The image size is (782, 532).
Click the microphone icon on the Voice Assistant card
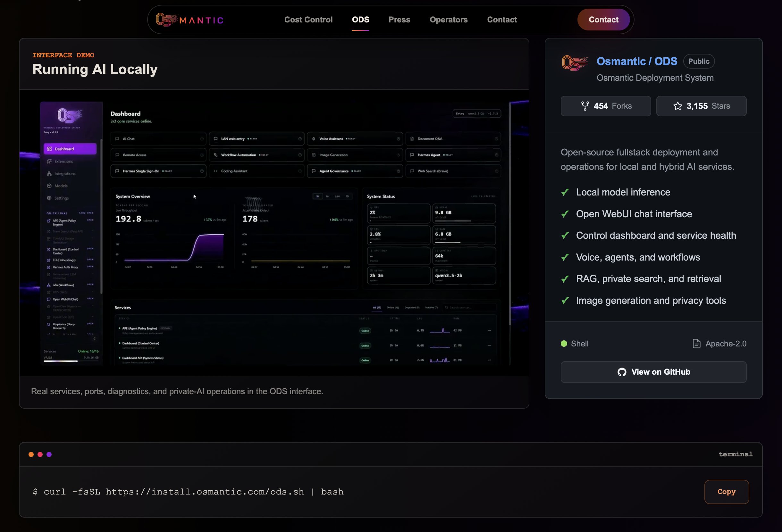coord(314,138)
